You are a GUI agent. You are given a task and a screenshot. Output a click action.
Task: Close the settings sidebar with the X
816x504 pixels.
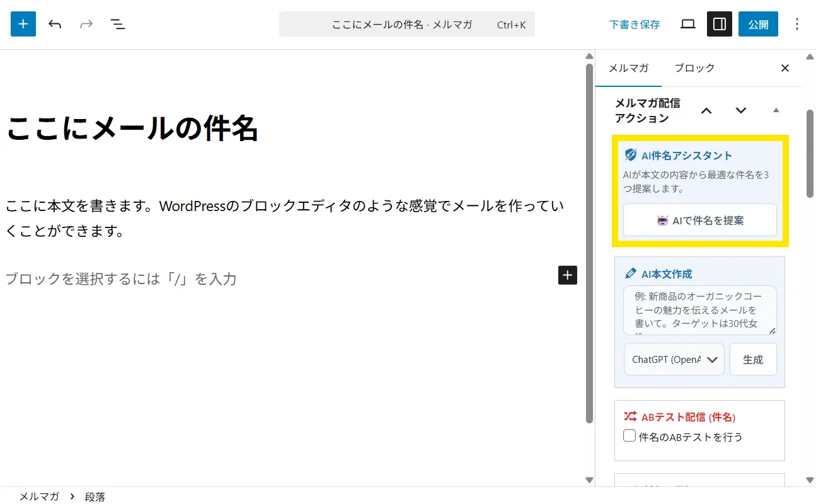coord(785,68)
